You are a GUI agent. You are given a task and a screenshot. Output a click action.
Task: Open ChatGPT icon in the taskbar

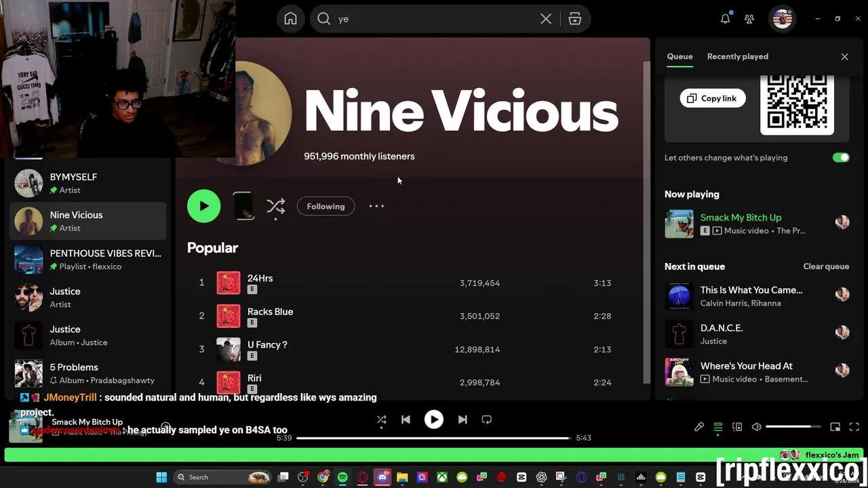click(541, 477)
